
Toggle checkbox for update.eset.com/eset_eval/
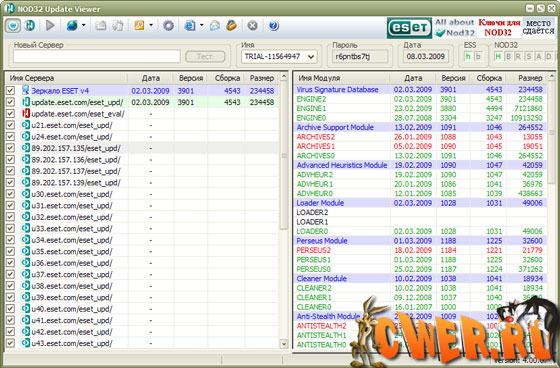point(10,114)
